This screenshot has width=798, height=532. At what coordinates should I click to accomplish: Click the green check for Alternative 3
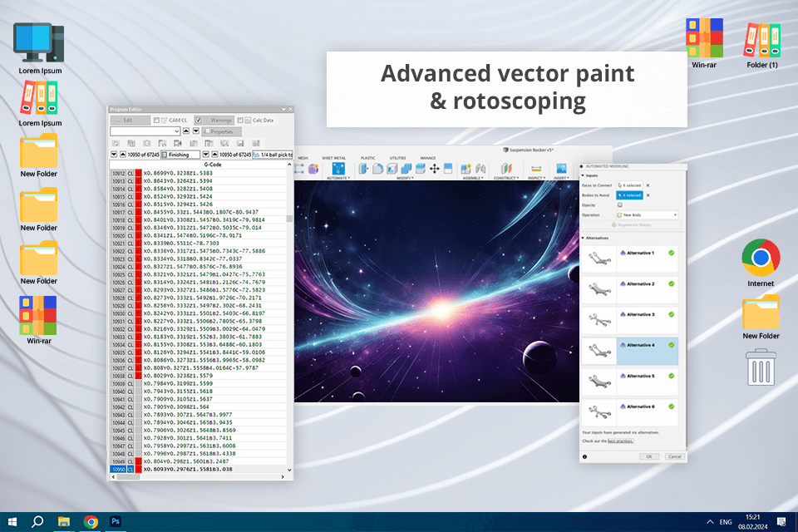[x=672, y=314]
